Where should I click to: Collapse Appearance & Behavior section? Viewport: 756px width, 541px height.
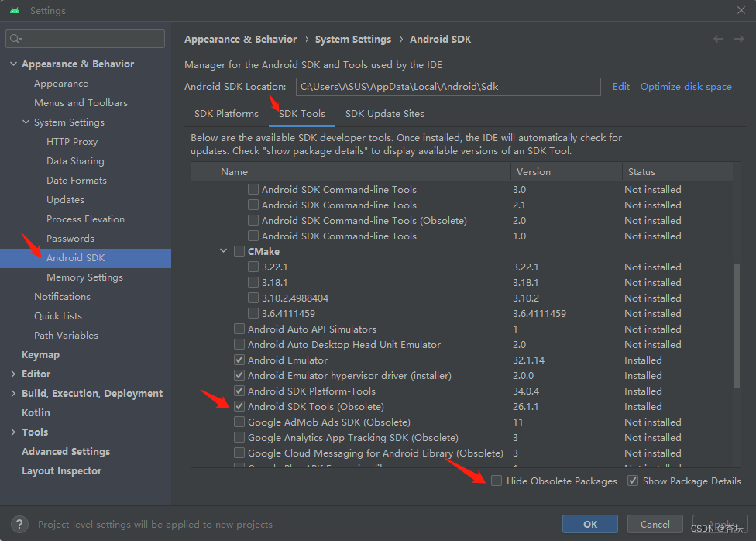tap(13, 64)
